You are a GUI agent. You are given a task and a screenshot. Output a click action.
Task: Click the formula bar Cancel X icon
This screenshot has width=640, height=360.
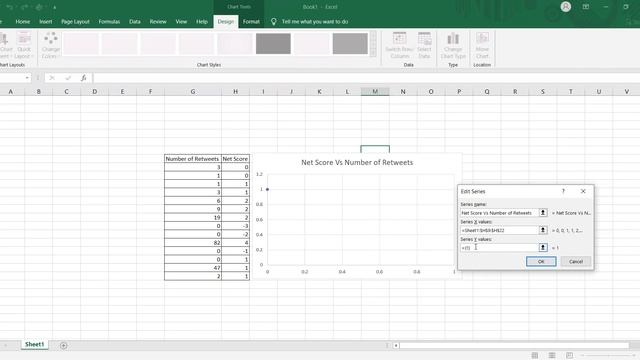(x=52, y=78)
